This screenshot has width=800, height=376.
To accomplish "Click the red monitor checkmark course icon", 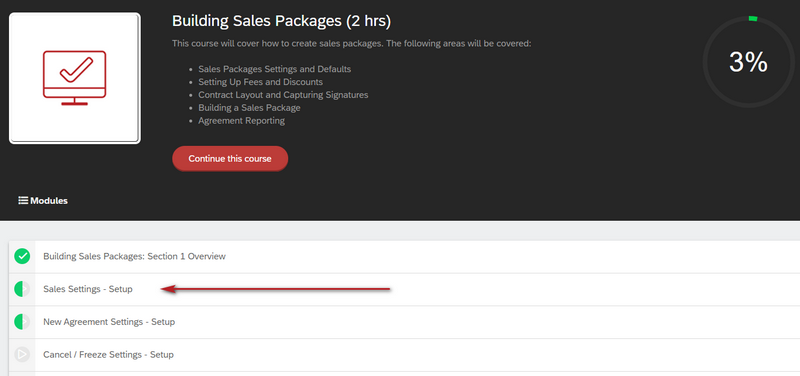I will point(74,78).
